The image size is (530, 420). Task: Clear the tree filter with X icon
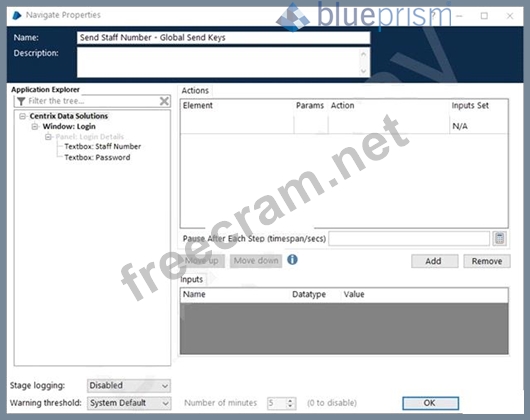point(164,101)
